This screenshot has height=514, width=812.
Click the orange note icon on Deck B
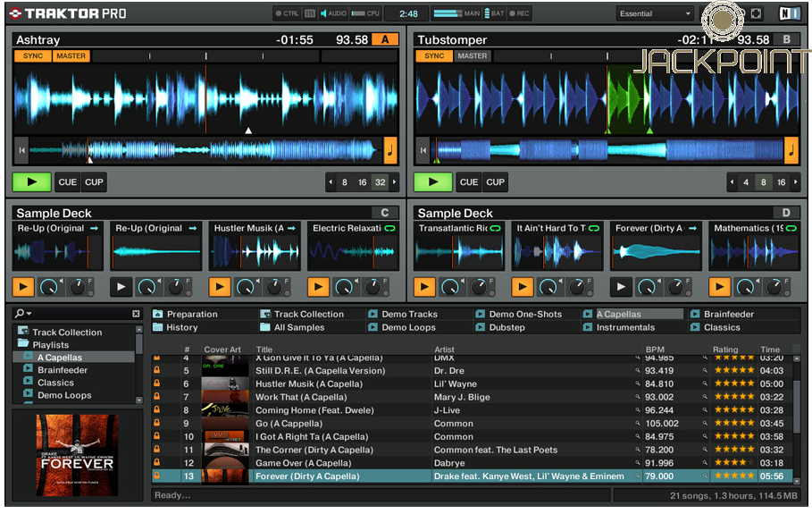pos(791,150)
